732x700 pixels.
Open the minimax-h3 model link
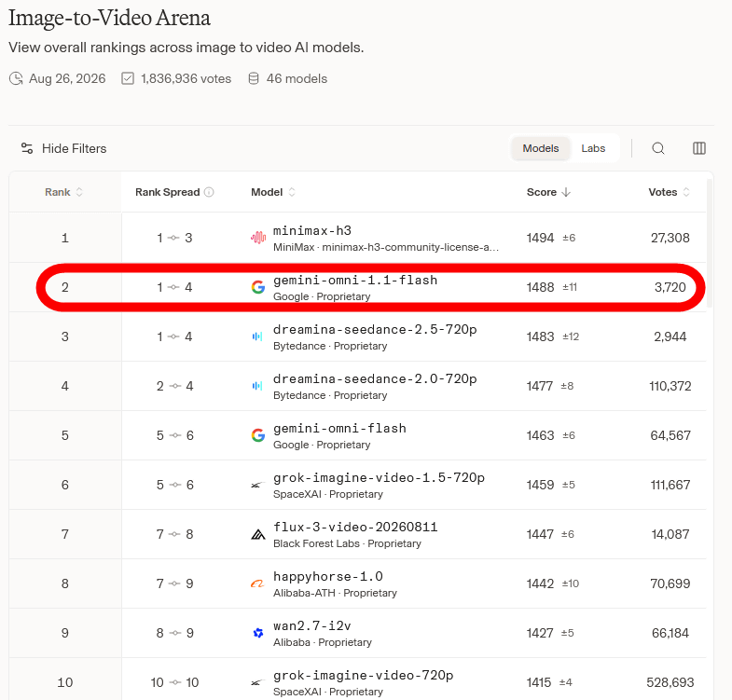tap(311, 231)
